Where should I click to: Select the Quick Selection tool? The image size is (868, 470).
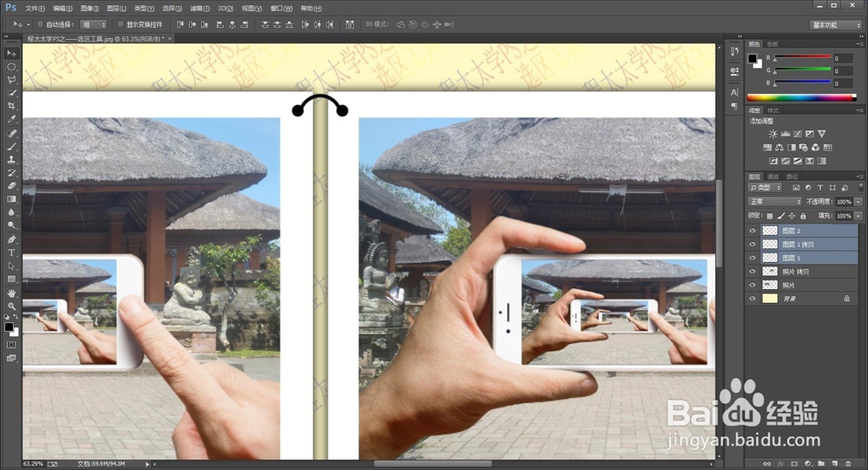tap(11, 93)
